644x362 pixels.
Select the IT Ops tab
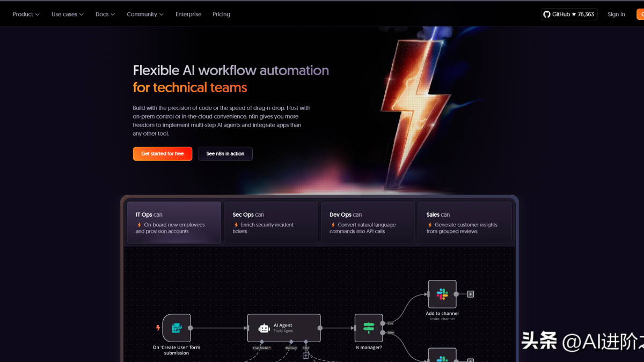pos(174,223)
